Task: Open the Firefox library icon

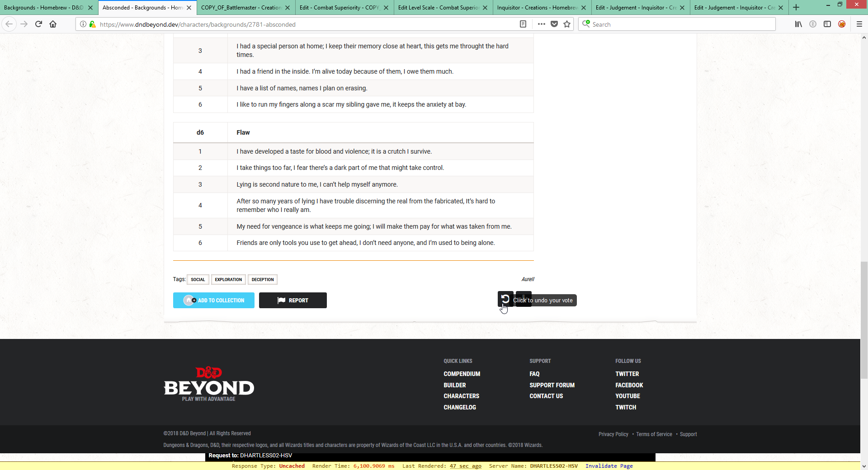Action: pos(798,24)
